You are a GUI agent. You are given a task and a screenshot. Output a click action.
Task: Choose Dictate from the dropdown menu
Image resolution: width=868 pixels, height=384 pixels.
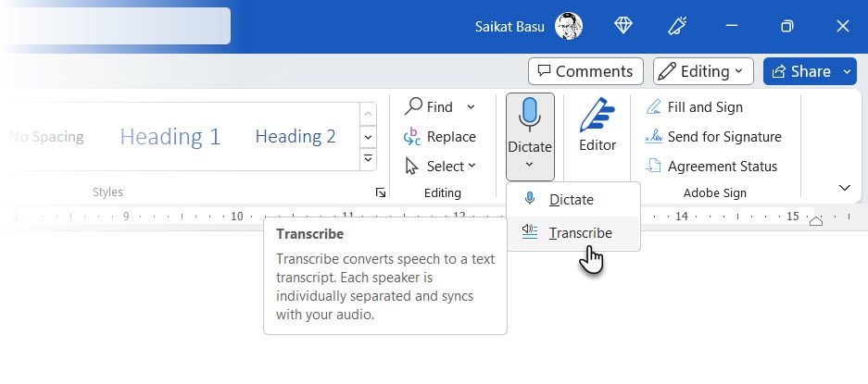pyautogui.click(x=573, y=200)
